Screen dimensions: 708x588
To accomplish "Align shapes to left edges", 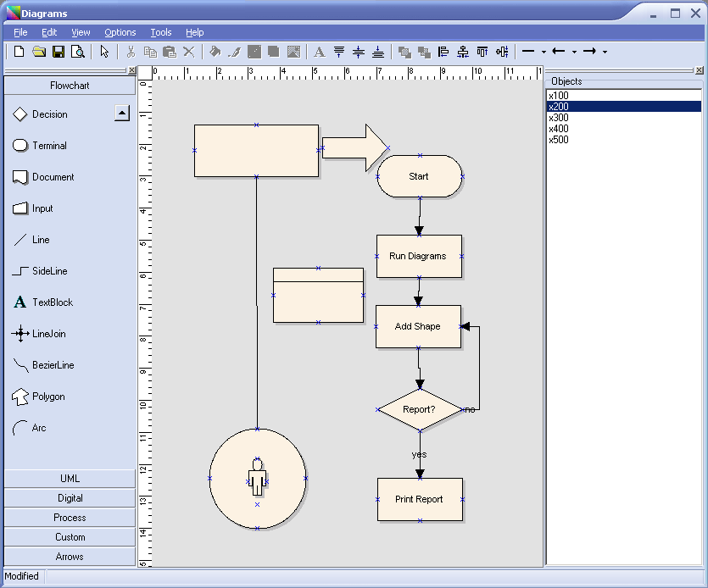I will 443,52.
